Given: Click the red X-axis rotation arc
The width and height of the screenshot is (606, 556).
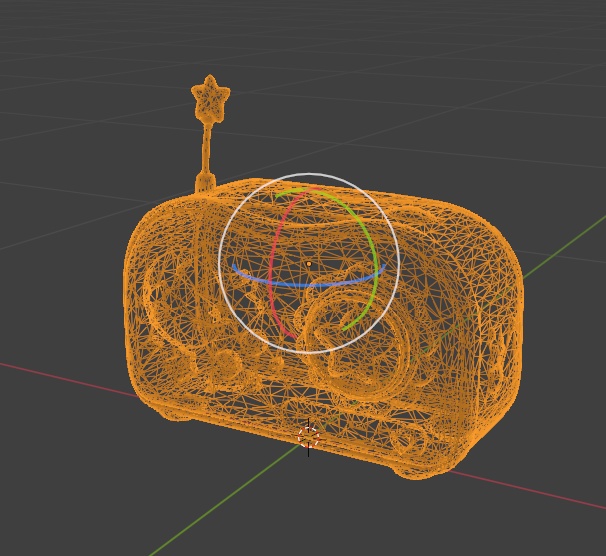Looking at the screenshot, I should (x=272, y=267).
